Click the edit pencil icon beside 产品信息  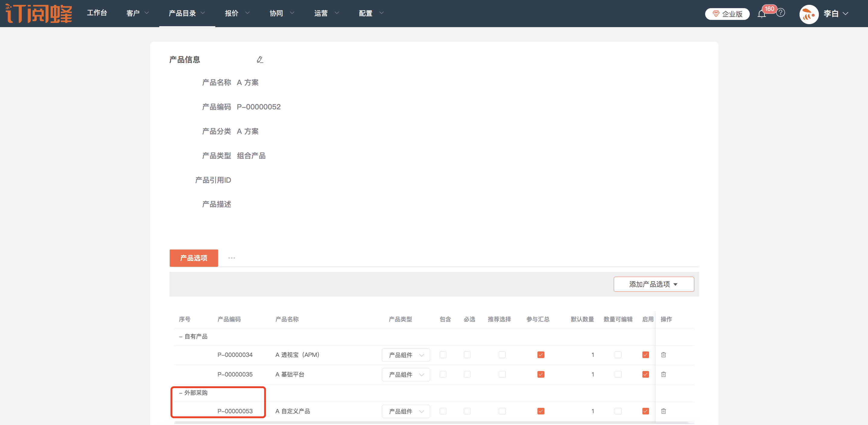pos(259,60)
